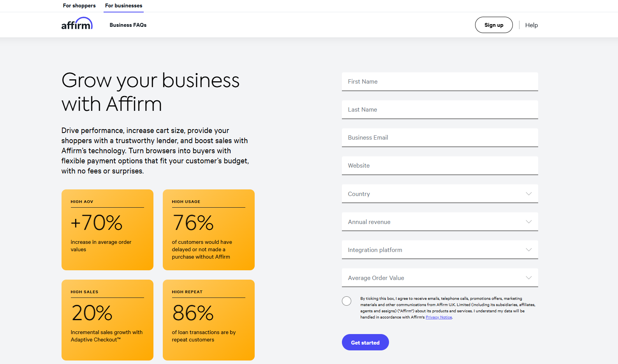
Task: Expand the Annual revenue dropdown
Action: 440,222
